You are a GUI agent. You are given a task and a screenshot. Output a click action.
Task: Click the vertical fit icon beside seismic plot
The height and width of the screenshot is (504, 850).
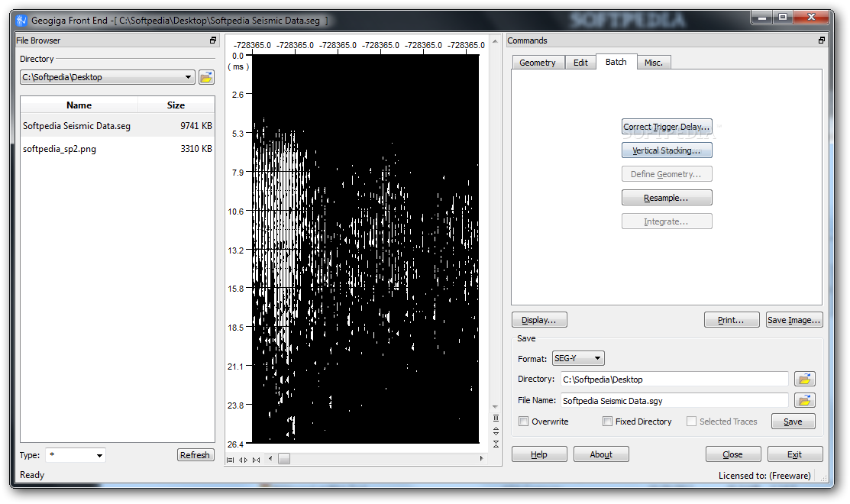496,418
